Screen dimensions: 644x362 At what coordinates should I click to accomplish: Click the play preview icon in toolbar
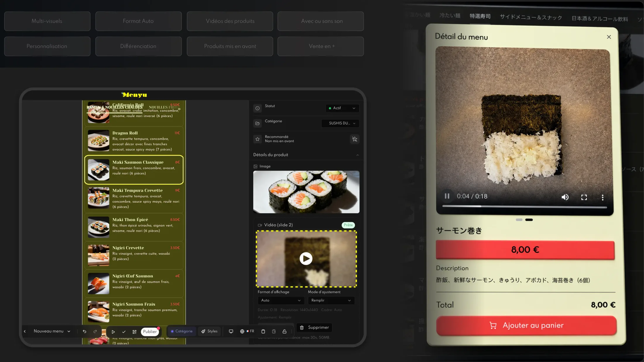click(113, 332)
